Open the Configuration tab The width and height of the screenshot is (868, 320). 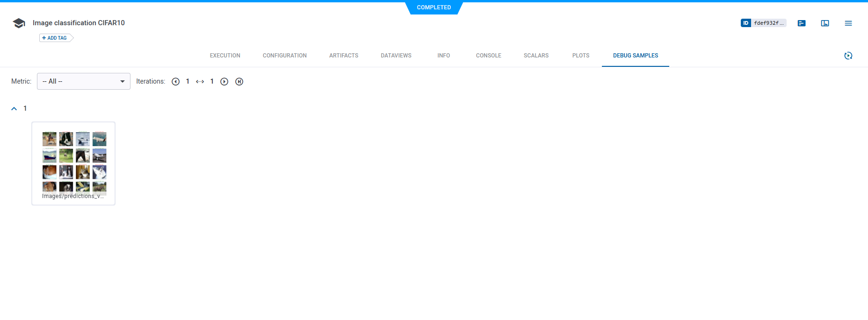pyautogui.click(x=284, y=56)
